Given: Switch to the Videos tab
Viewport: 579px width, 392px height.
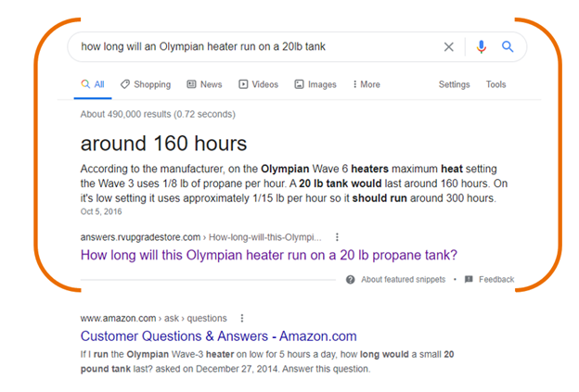Looking at the screenshot, I should point(258,84).
